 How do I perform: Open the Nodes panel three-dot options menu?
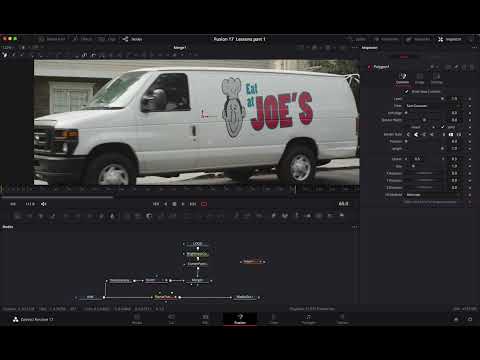[x=355, y=227]
